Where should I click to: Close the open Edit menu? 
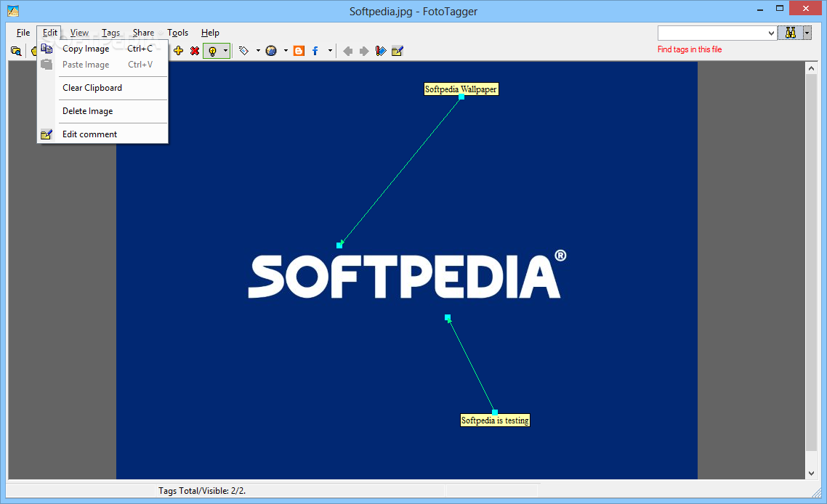pos(49,33)
